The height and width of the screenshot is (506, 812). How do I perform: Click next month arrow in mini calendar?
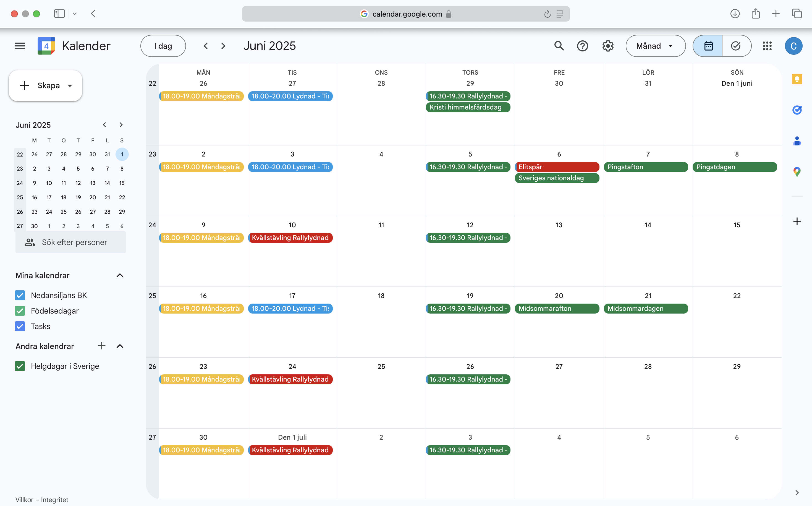coord(121,125)
